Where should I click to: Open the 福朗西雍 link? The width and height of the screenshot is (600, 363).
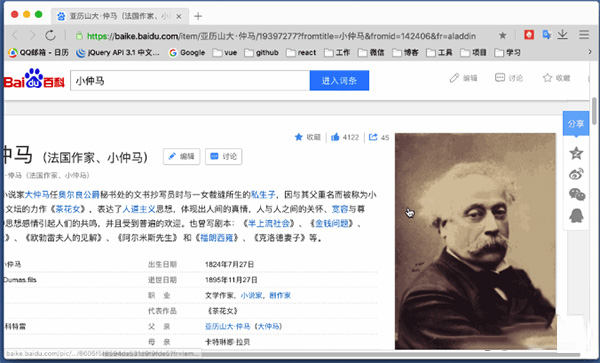(217, 238)
